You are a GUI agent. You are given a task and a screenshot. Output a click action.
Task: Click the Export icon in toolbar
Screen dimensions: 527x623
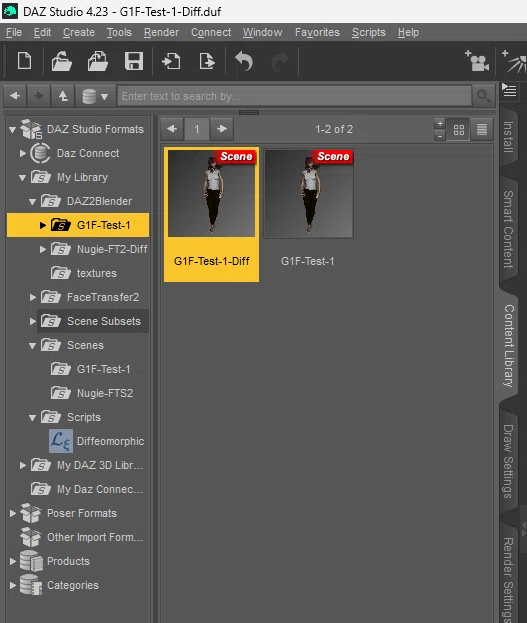(x=207, y=61)
